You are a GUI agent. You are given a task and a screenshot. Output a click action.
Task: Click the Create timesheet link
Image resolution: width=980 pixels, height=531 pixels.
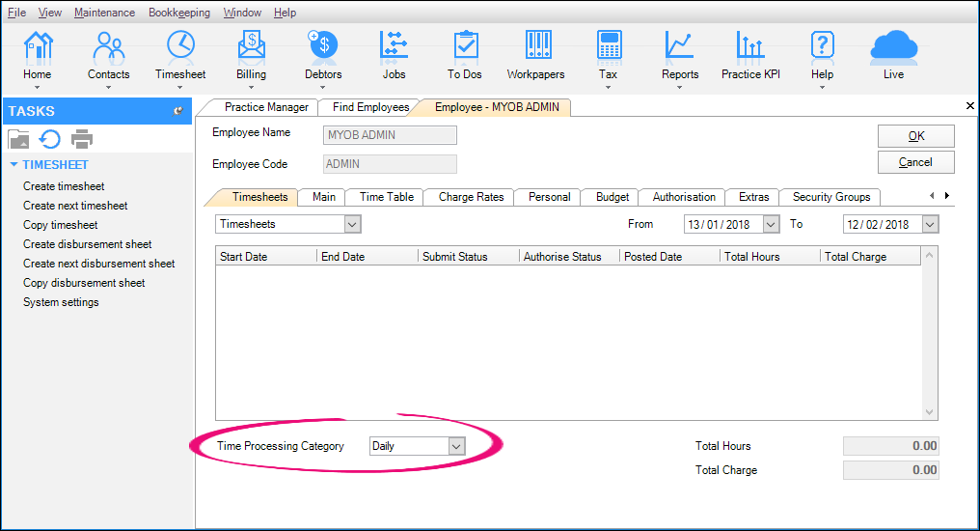[64, 186]
